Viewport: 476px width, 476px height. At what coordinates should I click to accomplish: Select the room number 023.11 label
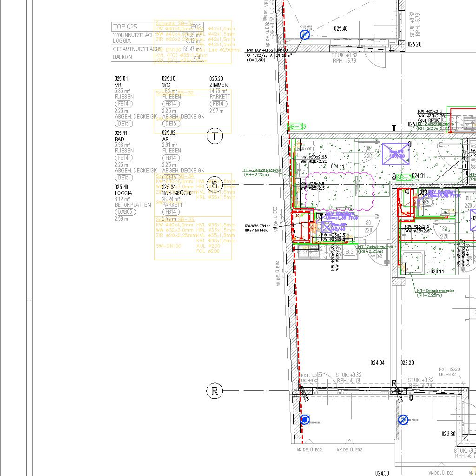[x=437, y=271]
